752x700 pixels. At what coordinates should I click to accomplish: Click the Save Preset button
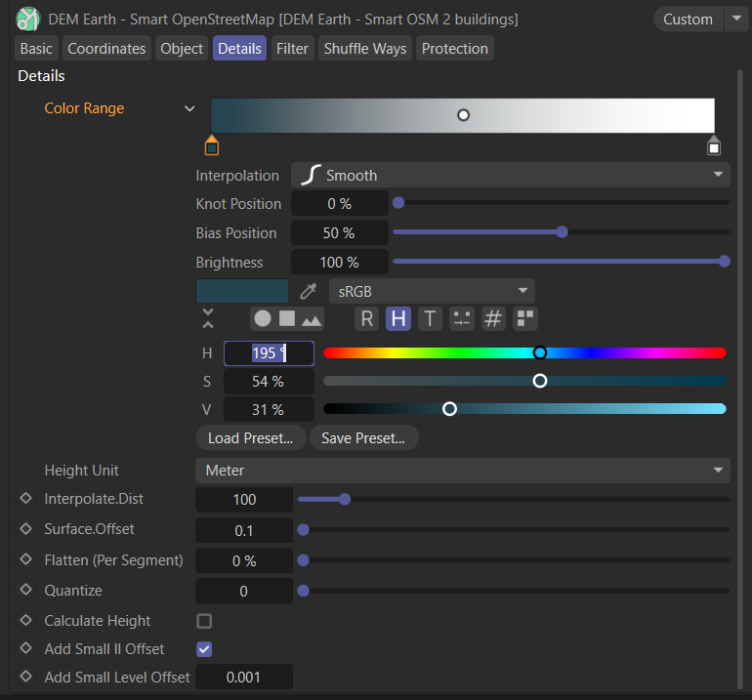coord(363,437)
